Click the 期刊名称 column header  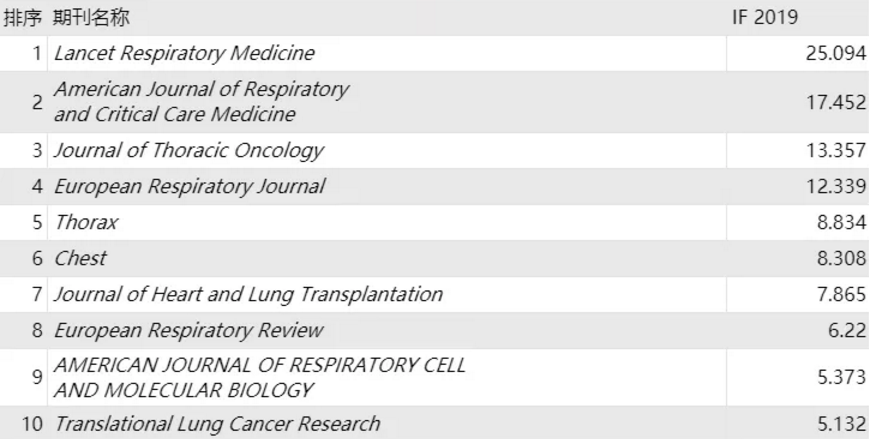point(91,17)
